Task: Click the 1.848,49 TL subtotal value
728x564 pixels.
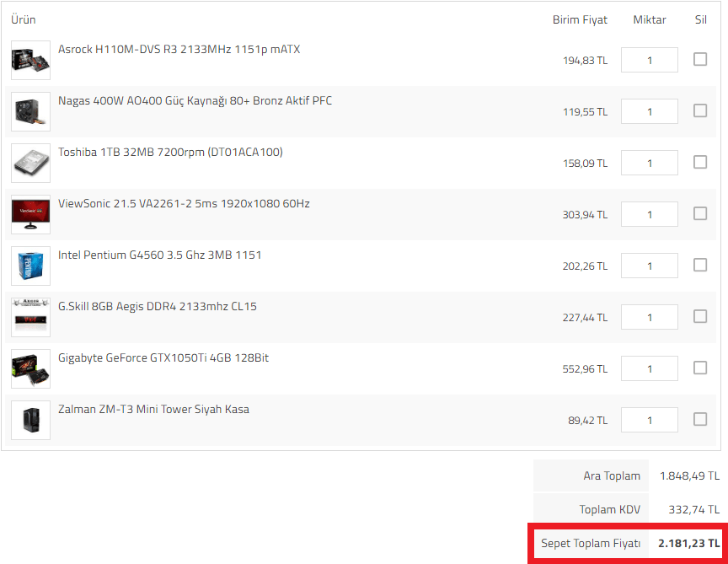Action: (689, 475)
